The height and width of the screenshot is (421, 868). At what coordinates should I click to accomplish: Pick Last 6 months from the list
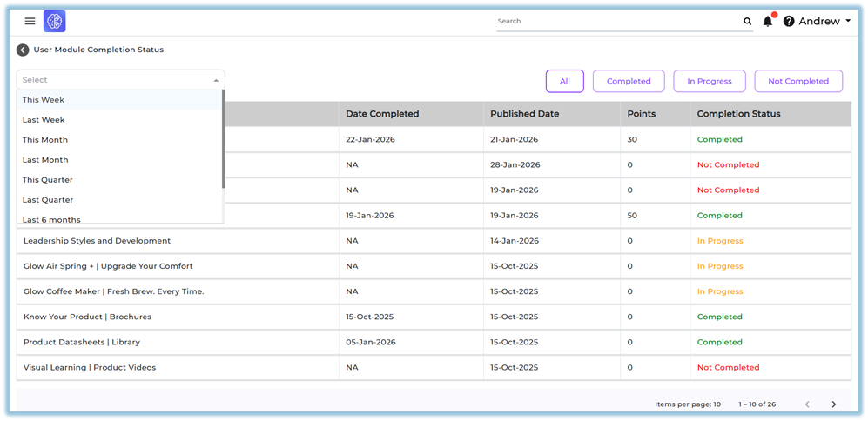tap(51, 219)
